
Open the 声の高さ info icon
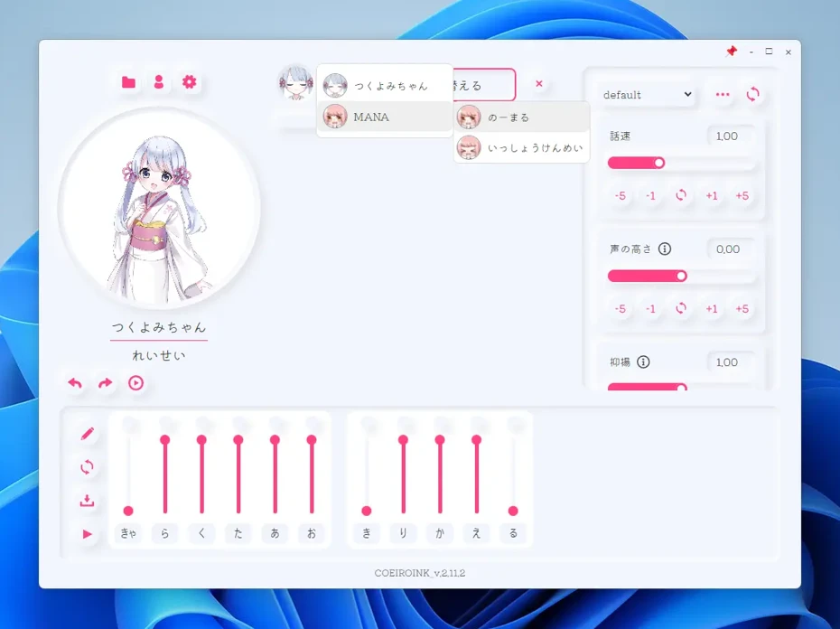coord(664,249)
